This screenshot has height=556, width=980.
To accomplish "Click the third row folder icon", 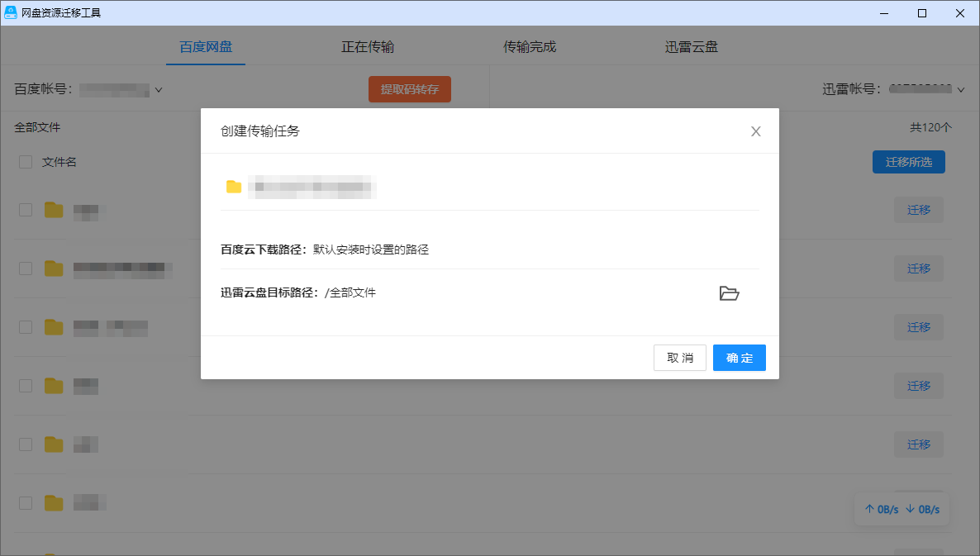I will coord(54,327).
